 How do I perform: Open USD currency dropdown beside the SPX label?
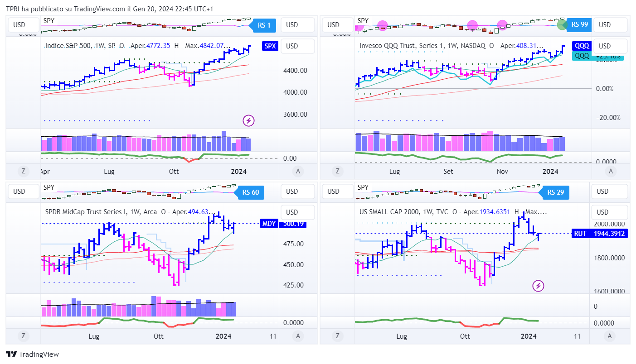tap(297, 46)
